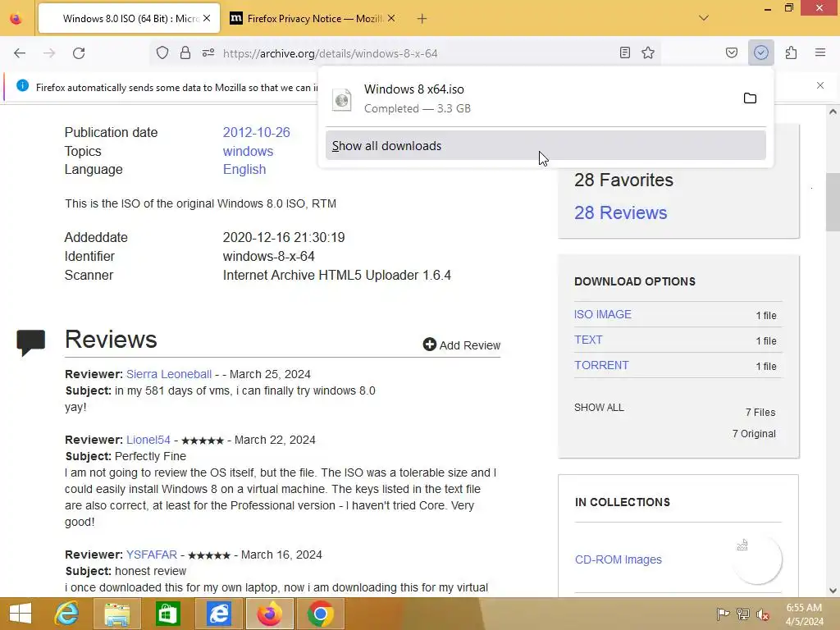The width and height of the screenshot is (840, 630).
Task: Open the containing folder for Windows 8 x64.iso
Action: (x=750, y=98)
